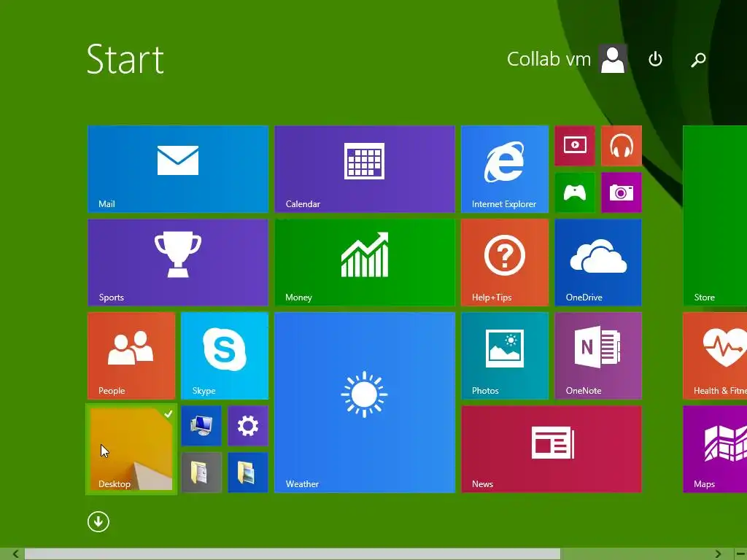Click the scrollbar right arrow

tap(718, 554)
